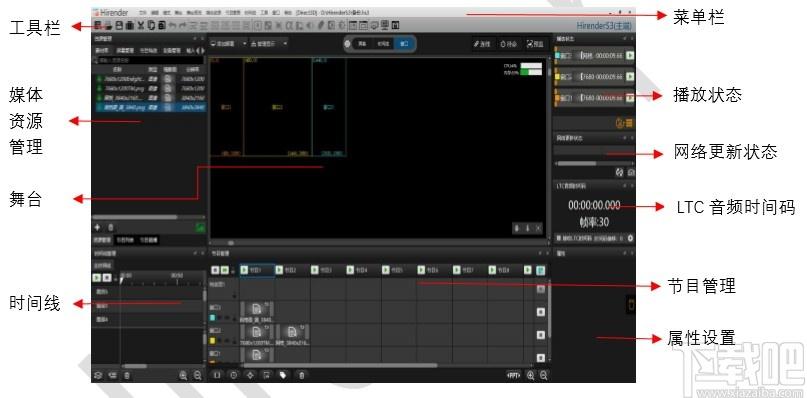Play the first window in the playback status panel
The height and width of the screenshot is (398, 807).
pyautogui.click(x=629, y=56)
